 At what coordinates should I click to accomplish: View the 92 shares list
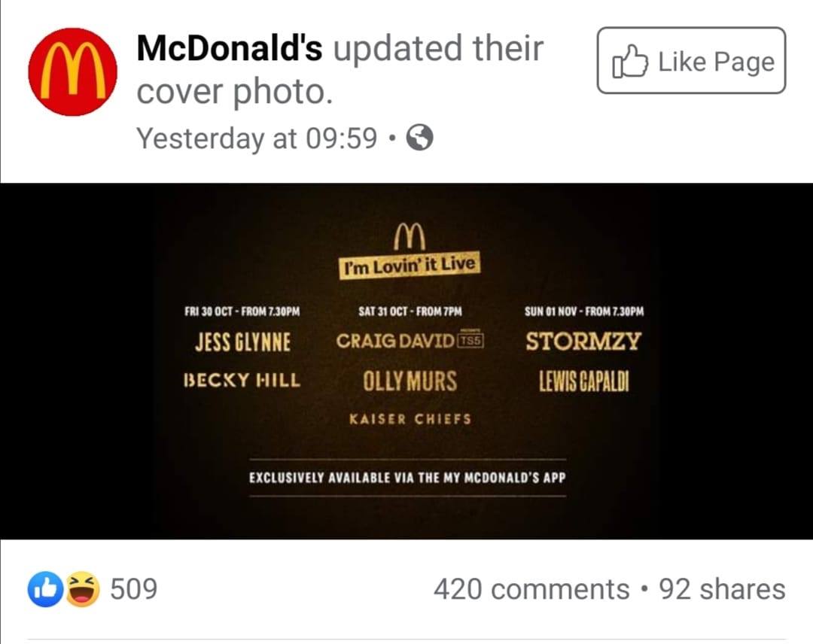[x=722, y=589]
